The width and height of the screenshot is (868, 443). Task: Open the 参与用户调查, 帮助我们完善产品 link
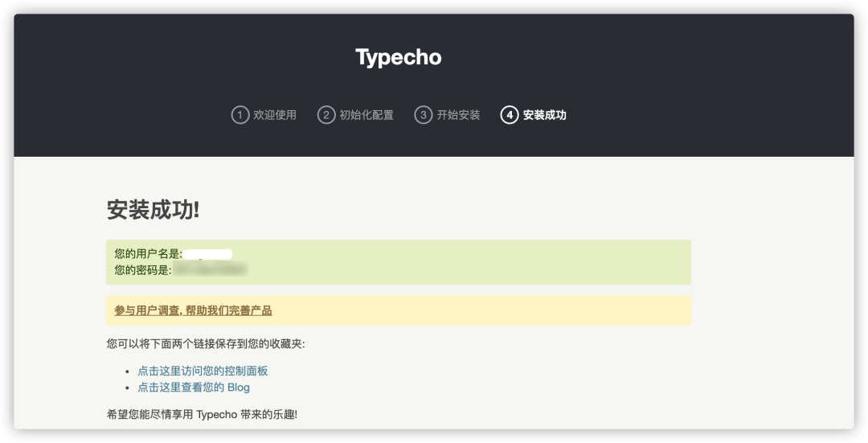click(193, 310)
